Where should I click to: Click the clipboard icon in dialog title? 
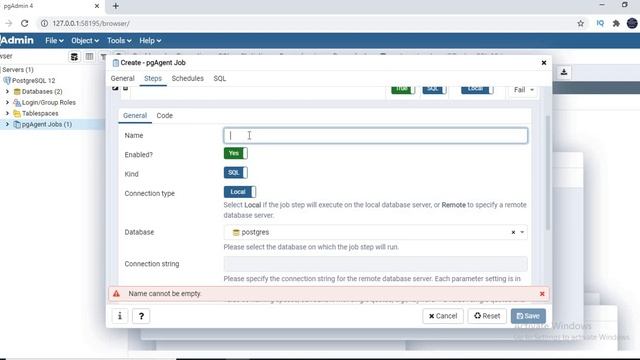pyautogui.click(x=116, y=63)
